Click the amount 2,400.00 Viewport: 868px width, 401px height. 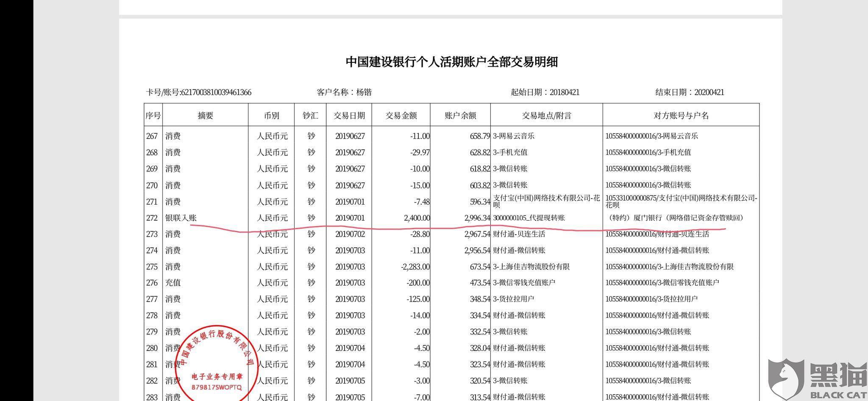[x=417, y=218]
